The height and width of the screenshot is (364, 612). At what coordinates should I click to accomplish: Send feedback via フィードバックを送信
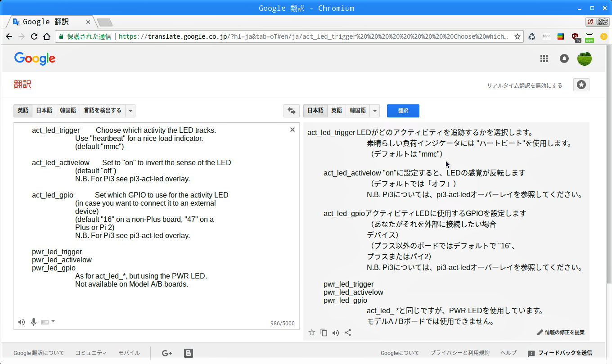point(560,353)
